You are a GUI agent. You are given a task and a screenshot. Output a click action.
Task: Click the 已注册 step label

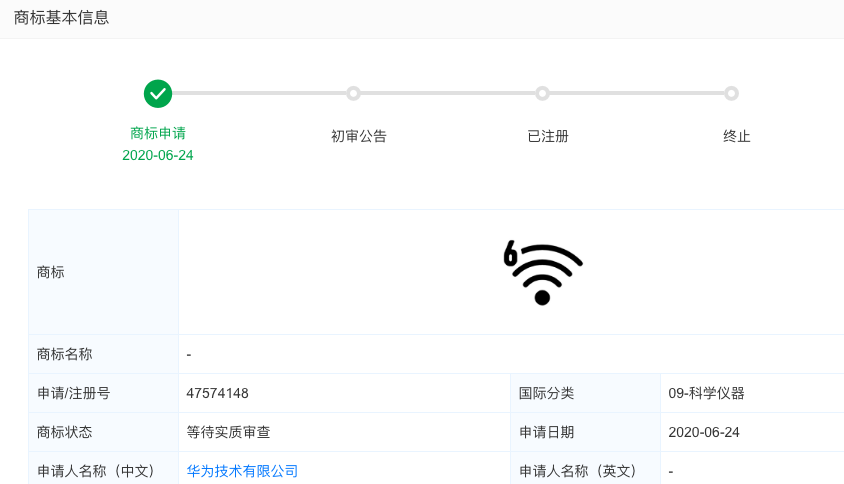(x=548, y=136)
